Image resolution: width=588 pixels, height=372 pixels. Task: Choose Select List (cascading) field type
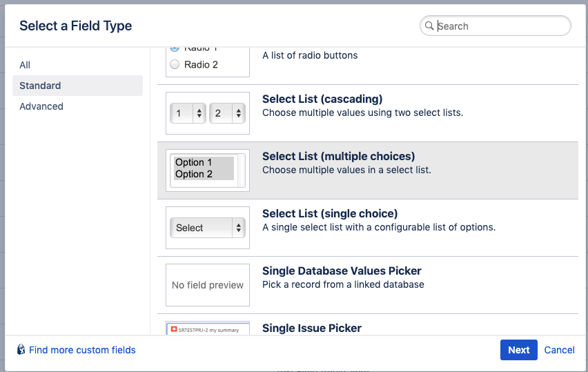click(367, 113)
